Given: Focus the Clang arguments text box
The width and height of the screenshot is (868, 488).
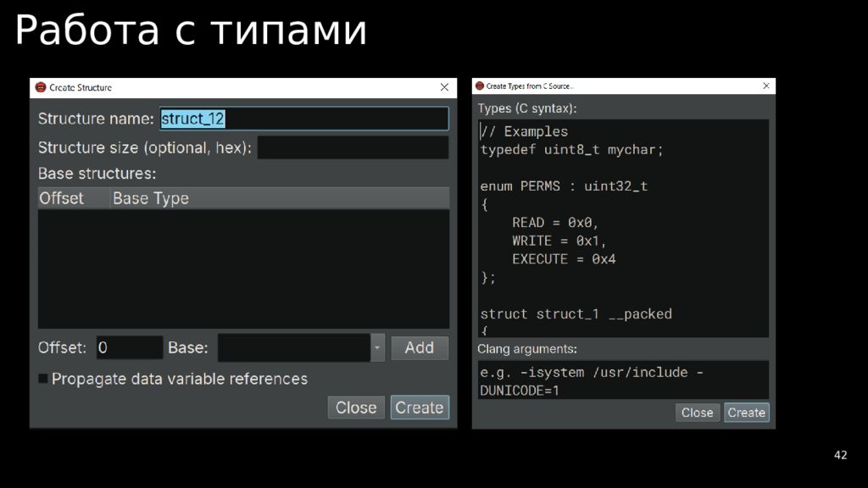Looking at the screenshot, I should (x=623, y=380).
